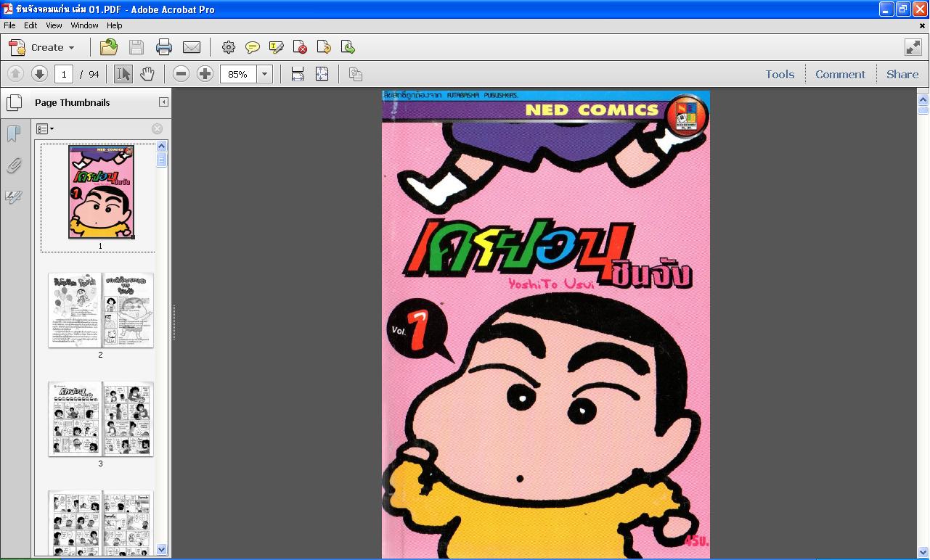Click the page number input field

coord(64,73)
